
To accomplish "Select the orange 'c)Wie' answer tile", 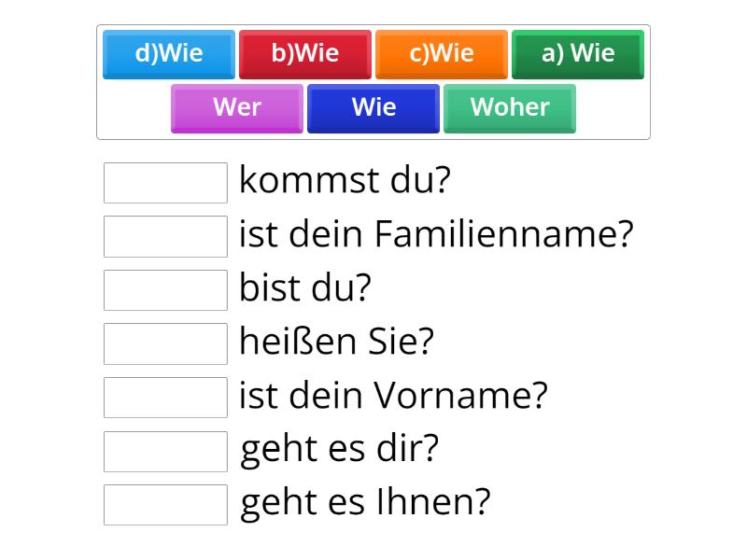I will [x=441, y=54].
